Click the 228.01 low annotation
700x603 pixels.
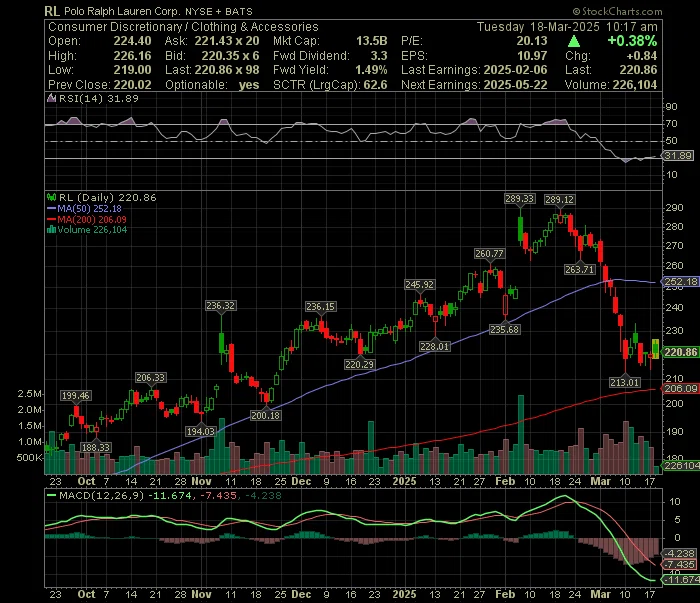click(434, 346)
